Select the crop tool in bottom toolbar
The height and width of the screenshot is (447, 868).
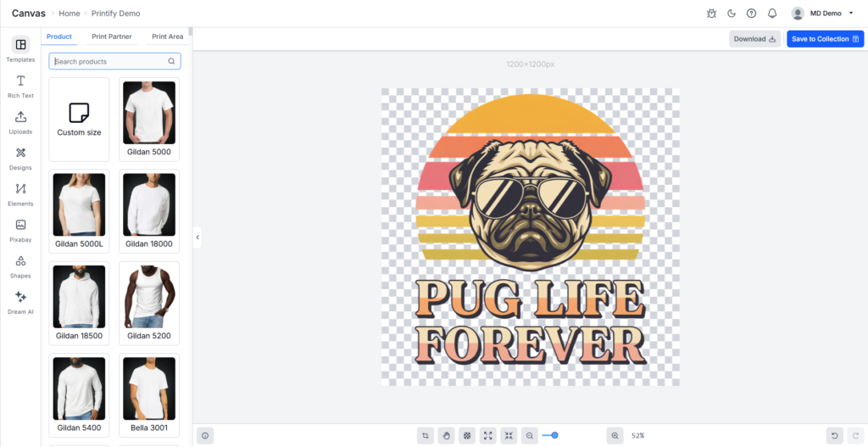point(426,435)
